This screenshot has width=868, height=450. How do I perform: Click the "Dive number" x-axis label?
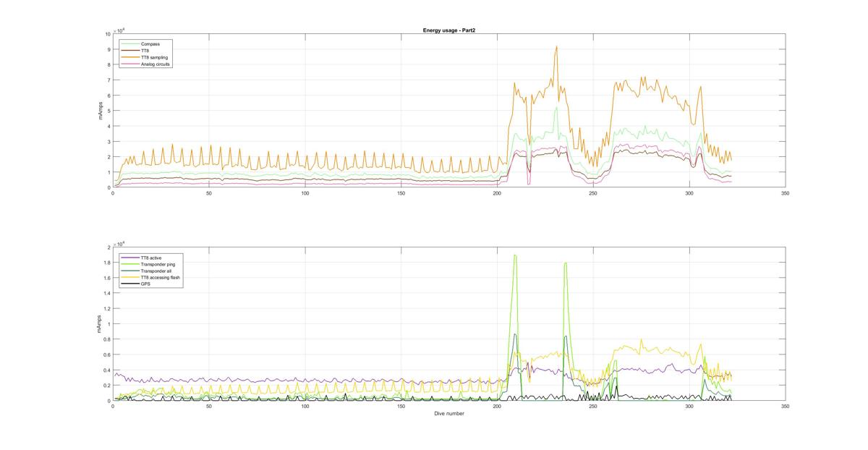[x=449, y=414]
